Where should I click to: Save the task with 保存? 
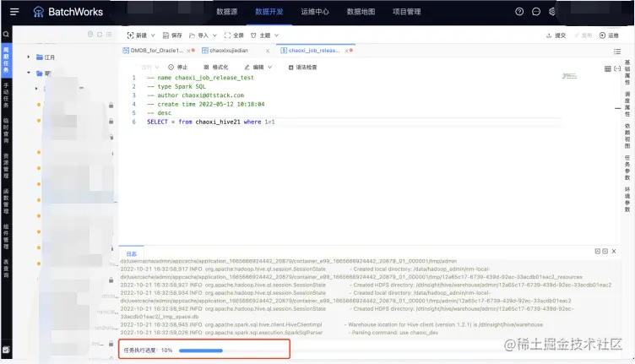point(172,35)
